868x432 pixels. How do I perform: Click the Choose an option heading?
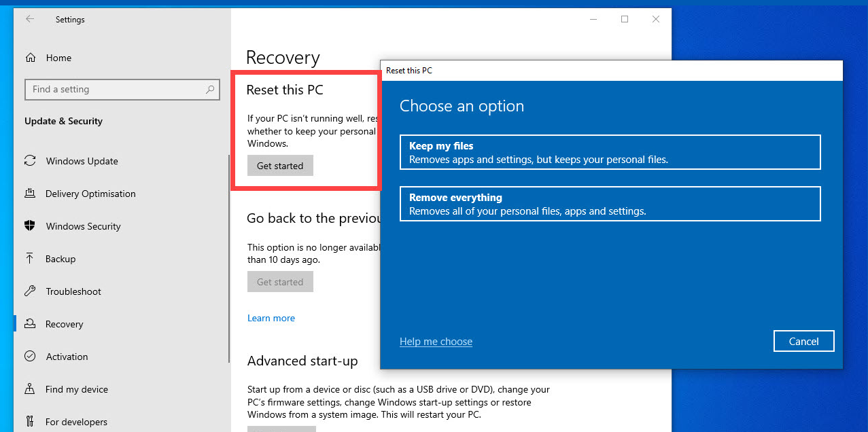(x=462, y=106)
